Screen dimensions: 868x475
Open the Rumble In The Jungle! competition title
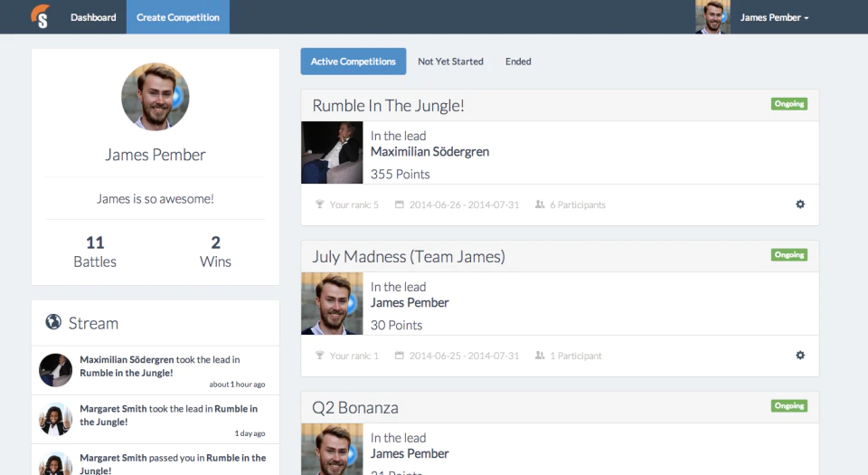(388, 105)
